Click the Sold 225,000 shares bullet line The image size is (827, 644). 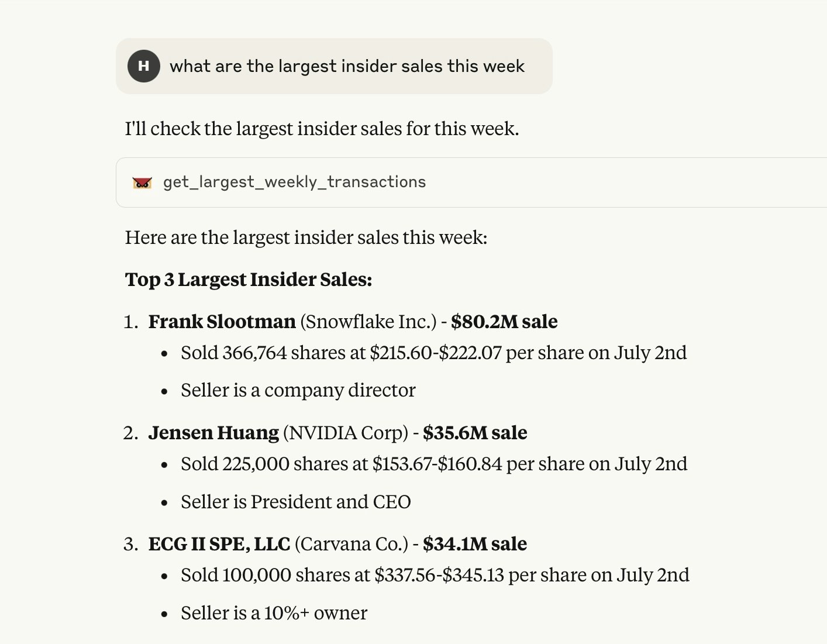(x=434, y=464)
